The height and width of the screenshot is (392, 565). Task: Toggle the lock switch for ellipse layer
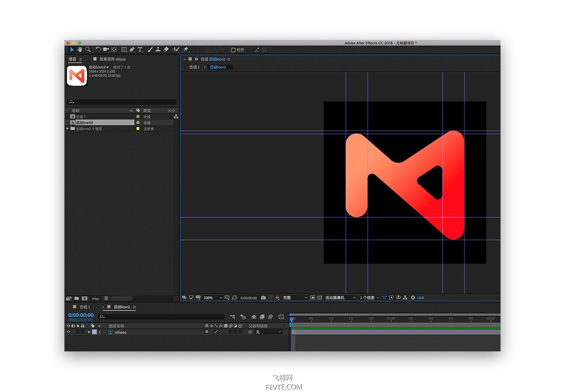pos(83,332)
